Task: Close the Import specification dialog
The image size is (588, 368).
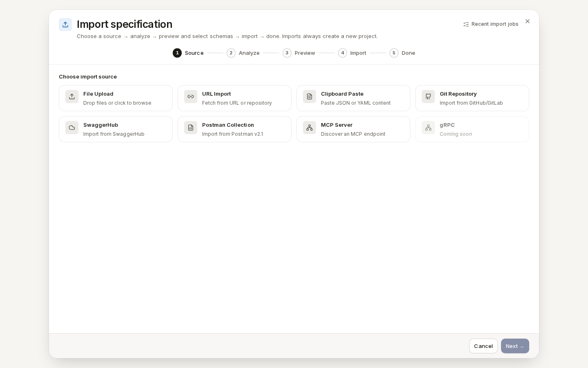Action: click(528, 21)
